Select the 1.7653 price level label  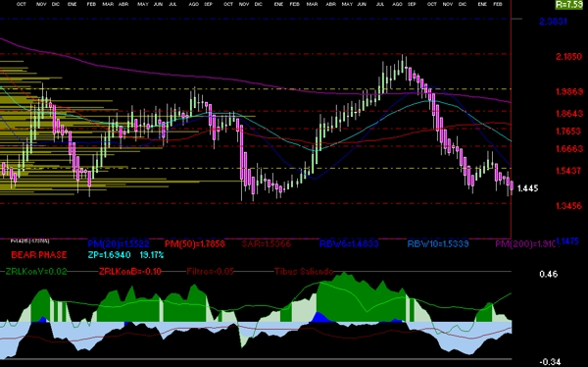tap(568, 131)
